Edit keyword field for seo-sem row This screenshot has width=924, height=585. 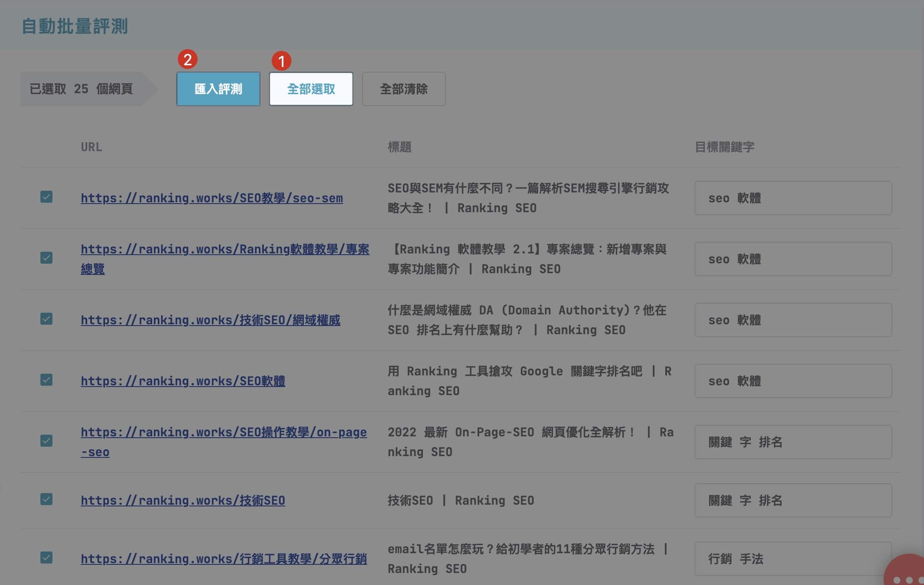792,198
